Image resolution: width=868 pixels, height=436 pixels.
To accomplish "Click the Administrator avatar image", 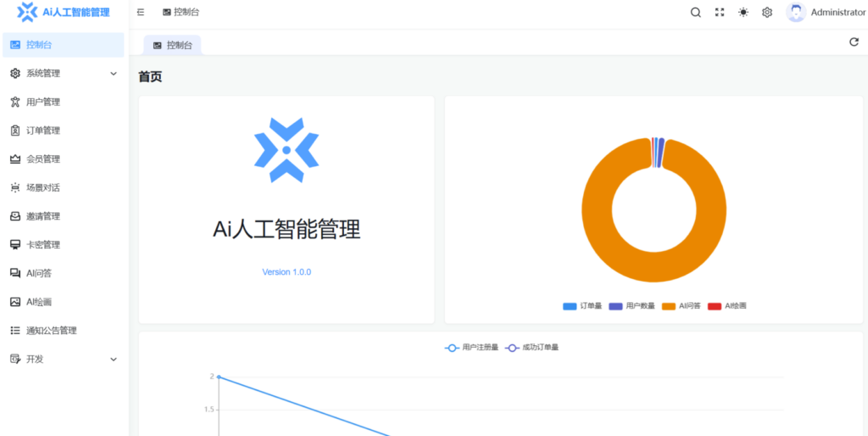I will (x=796, y=12).
